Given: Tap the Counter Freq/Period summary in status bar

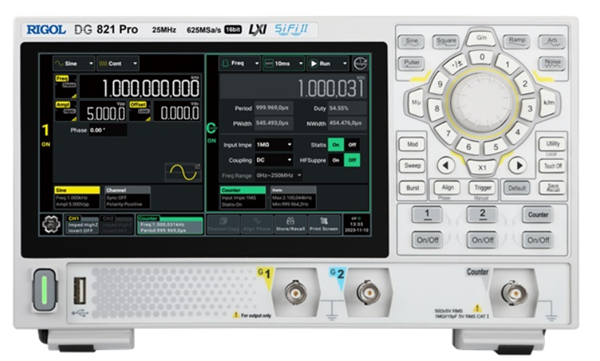Looking at the screenshot, I should [170, 225].
